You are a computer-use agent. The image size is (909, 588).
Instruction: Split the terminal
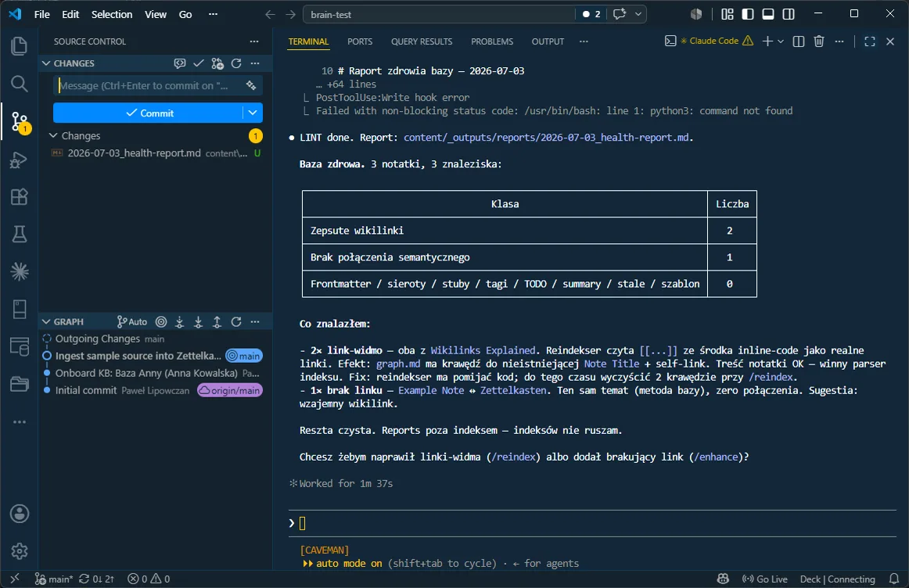pyautogui.click(x=798, y=41)
